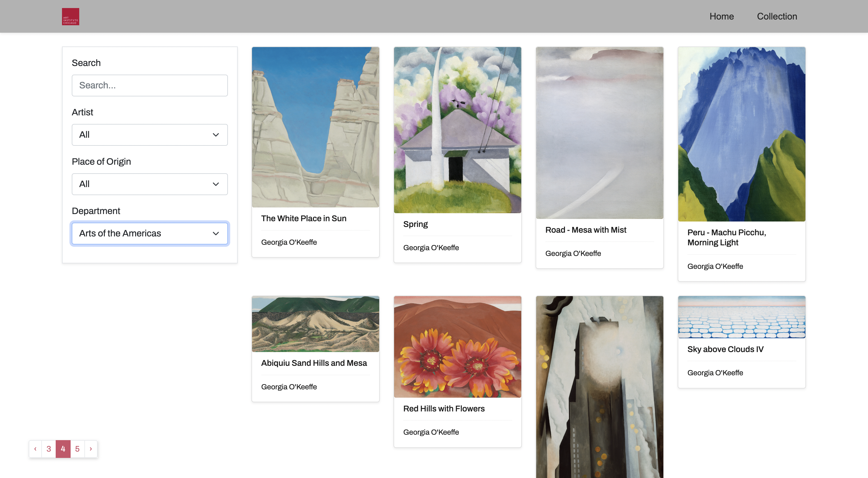Screen dimensions: 868x478
Task: View Road - Mesa with Mist image
Action: 599,133
